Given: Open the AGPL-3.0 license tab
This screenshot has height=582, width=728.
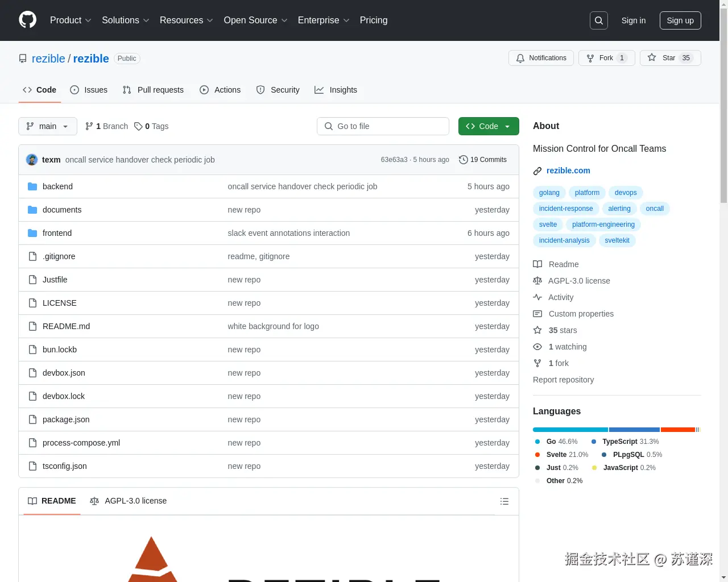Looking at the screenshot, I should point(129,501).
